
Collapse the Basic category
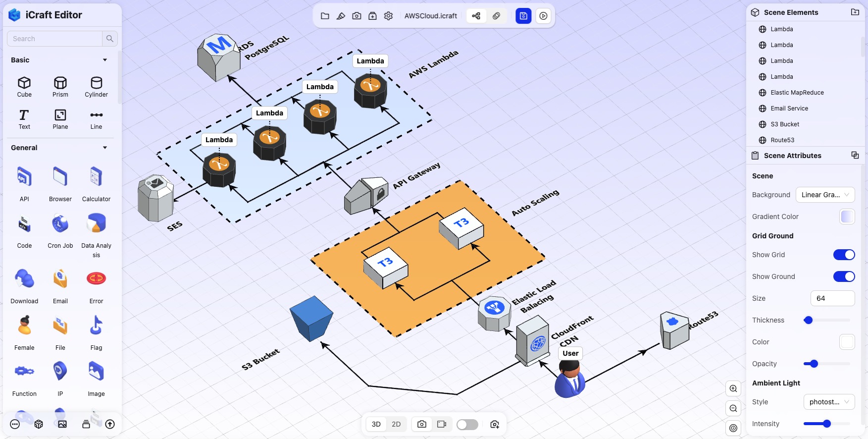tap(105, 60)
